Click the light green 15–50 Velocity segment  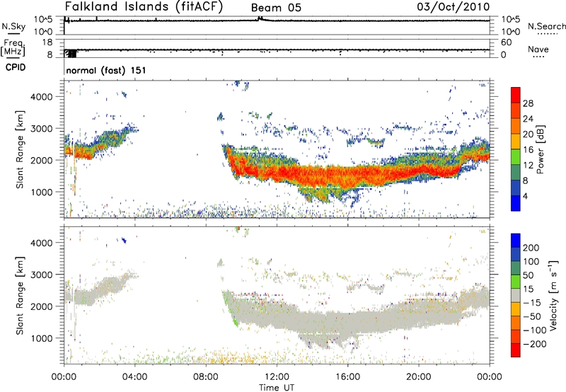516,282
